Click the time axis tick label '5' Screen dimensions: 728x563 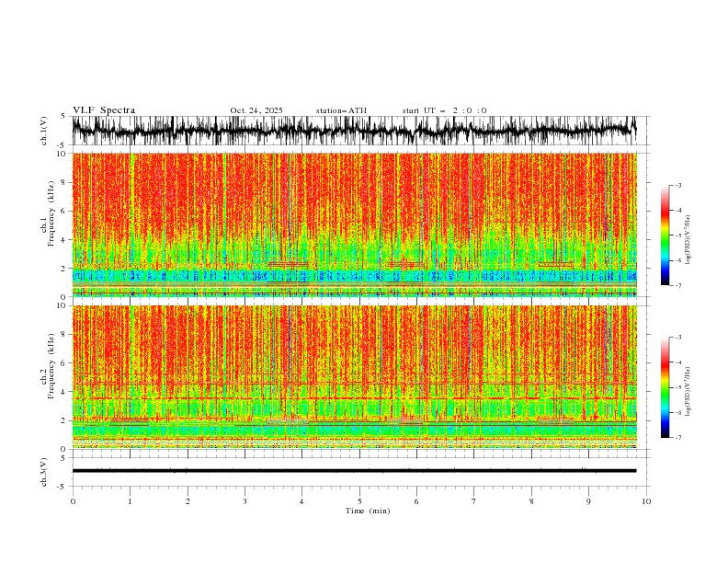coord(359,501)
